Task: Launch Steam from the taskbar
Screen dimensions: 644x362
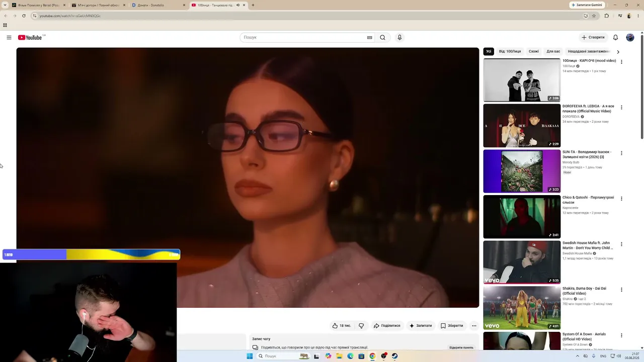Action: 394,356
